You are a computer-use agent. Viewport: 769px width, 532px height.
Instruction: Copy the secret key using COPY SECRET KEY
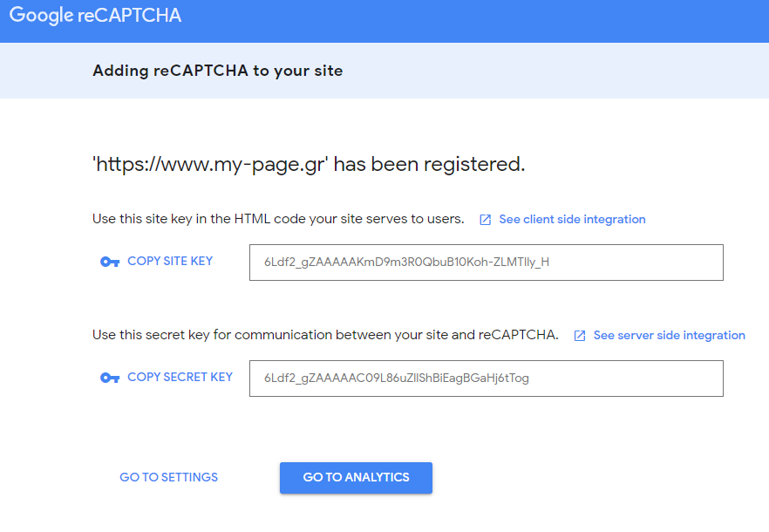click(x=180, y=377)
